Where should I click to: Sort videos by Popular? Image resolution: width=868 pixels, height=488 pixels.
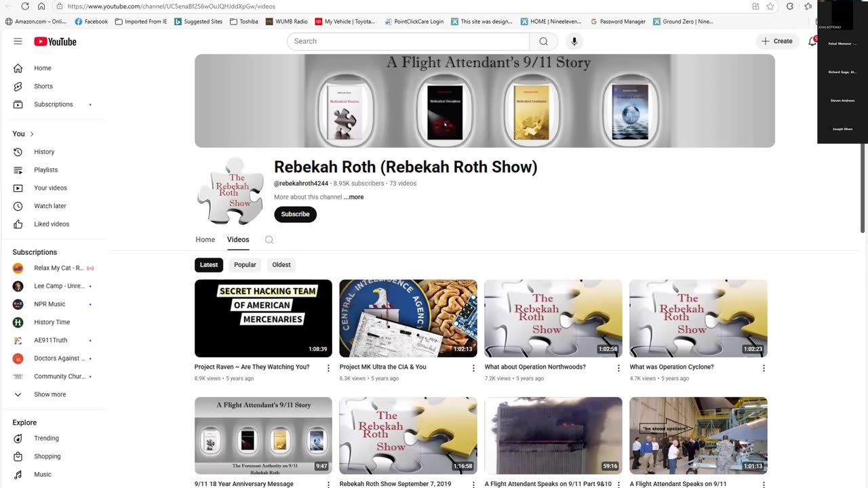tap(245, 265)
